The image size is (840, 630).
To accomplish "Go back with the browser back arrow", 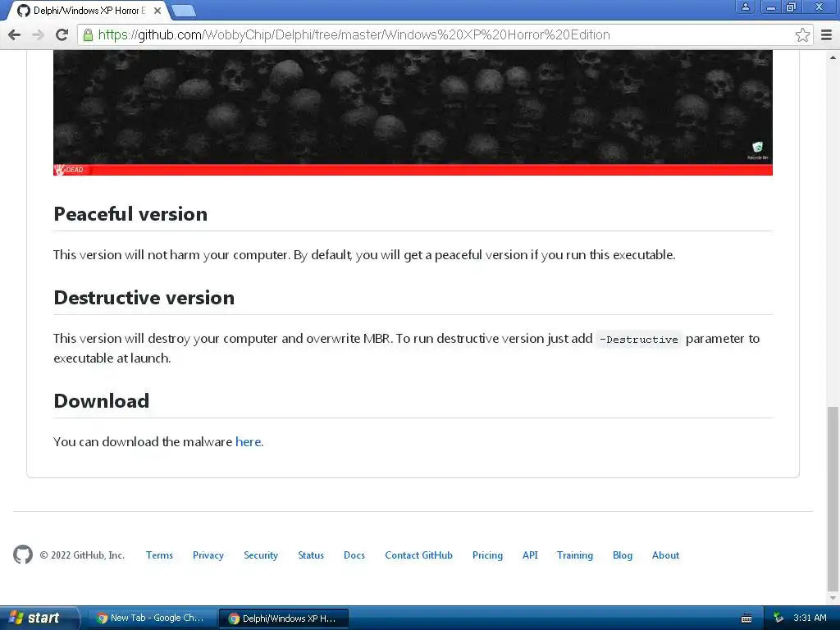I will coord(15,34).
